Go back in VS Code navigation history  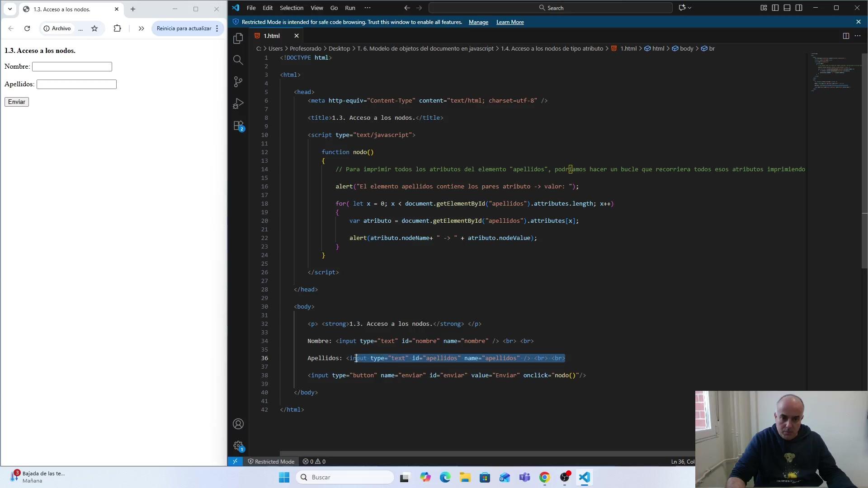click(x=407, y=8)
